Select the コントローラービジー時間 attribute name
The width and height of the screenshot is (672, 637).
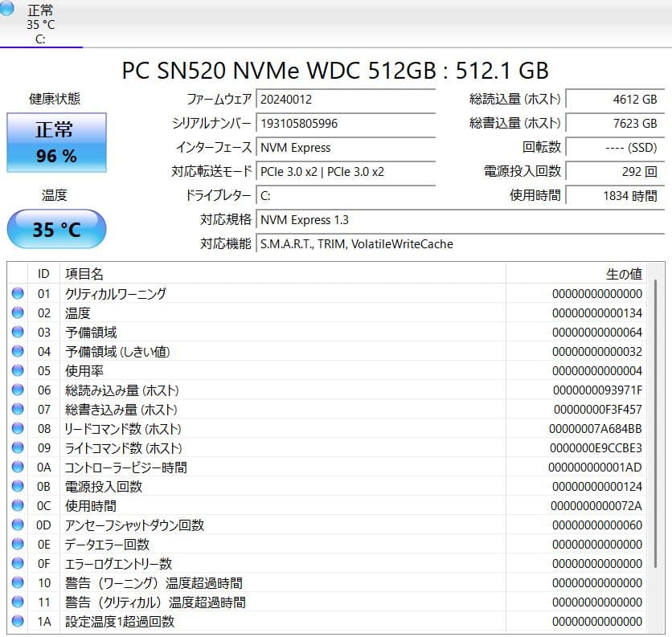pos(125,468)
